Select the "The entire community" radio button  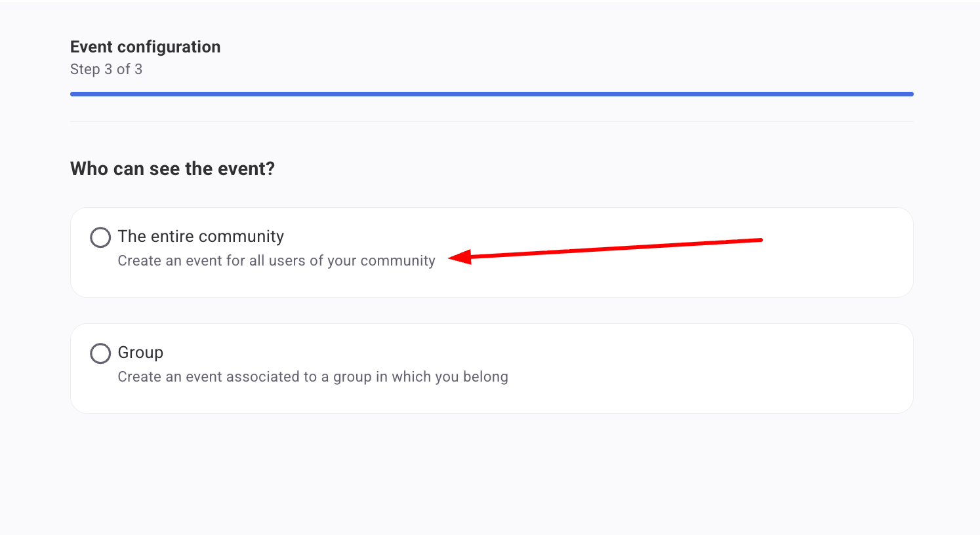point(100,237)
